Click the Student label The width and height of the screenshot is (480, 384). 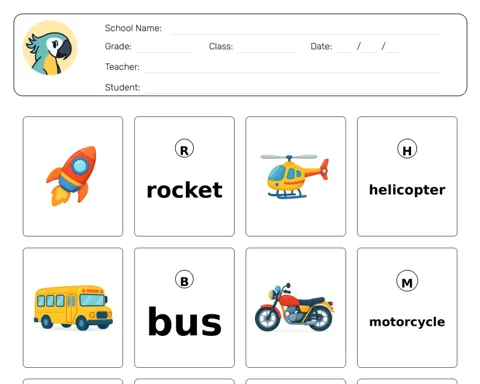122,87
